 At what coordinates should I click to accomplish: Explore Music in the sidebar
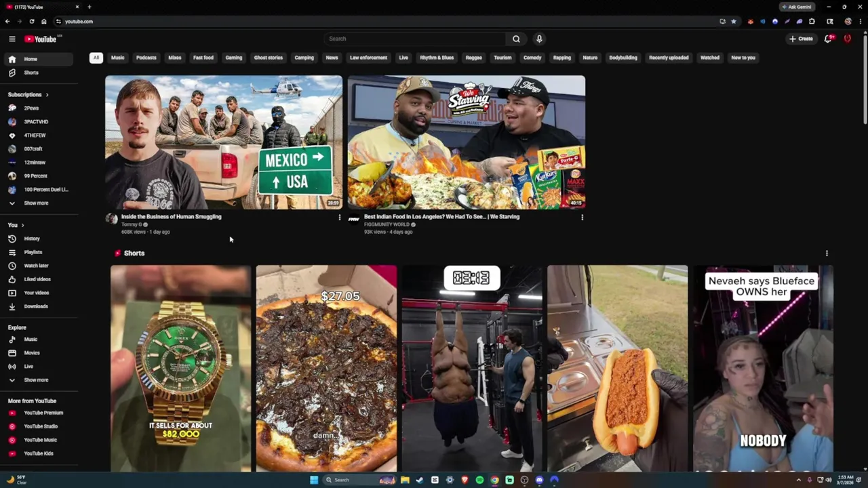click(39, 339)
